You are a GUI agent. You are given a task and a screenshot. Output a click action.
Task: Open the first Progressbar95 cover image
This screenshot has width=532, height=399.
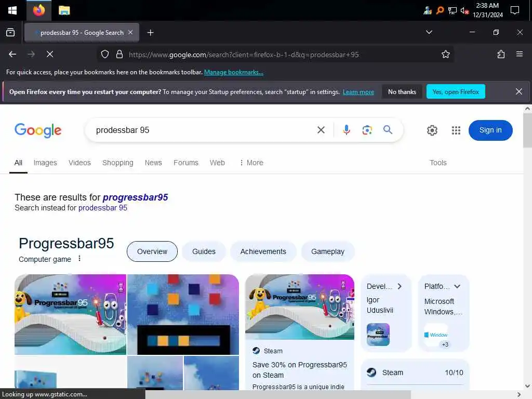point(70,314)
